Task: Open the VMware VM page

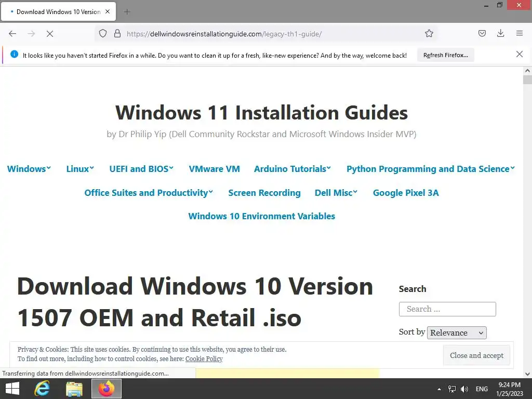Action: pyautogui.click(x=215, y=169)
